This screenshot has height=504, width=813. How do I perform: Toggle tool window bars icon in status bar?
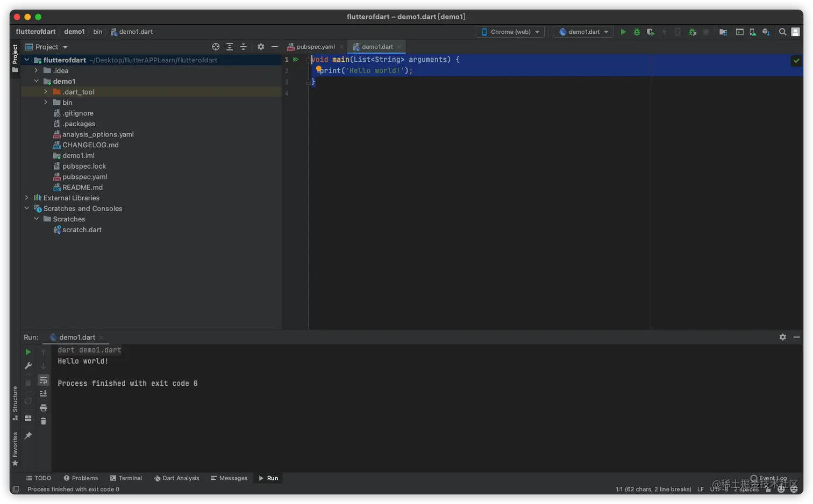coord(16,489)
